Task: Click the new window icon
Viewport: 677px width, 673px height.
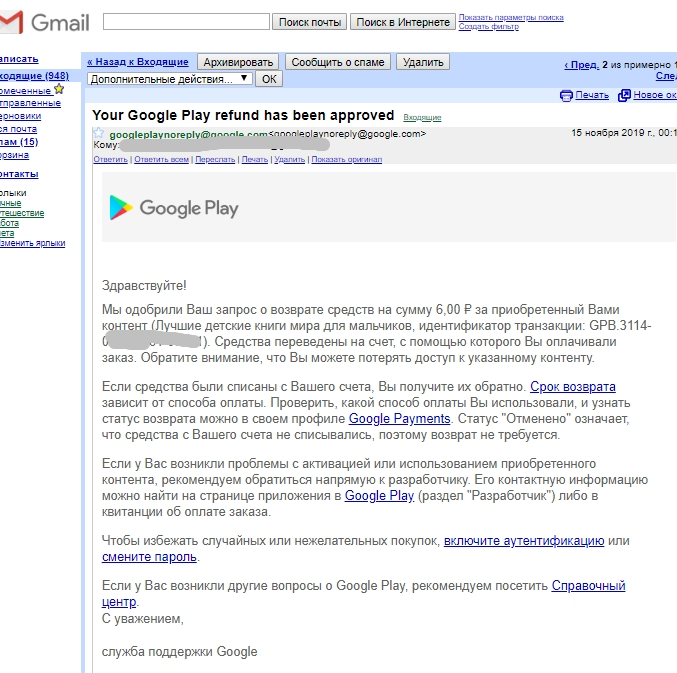Action: point(624,95)
